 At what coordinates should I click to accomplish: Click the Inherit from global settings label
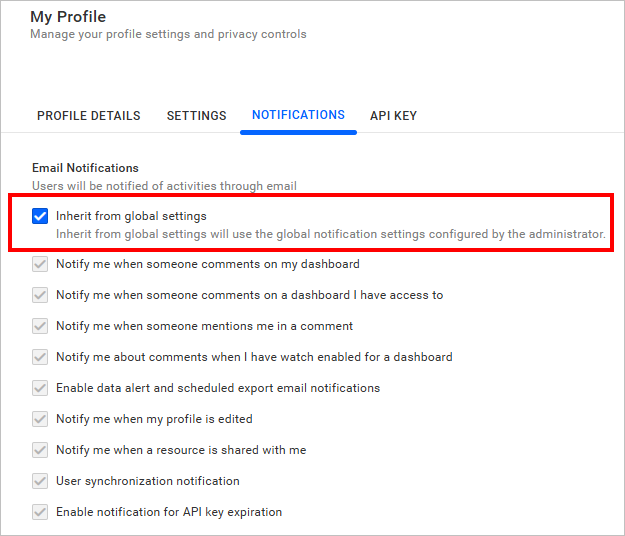coord(131,216)
